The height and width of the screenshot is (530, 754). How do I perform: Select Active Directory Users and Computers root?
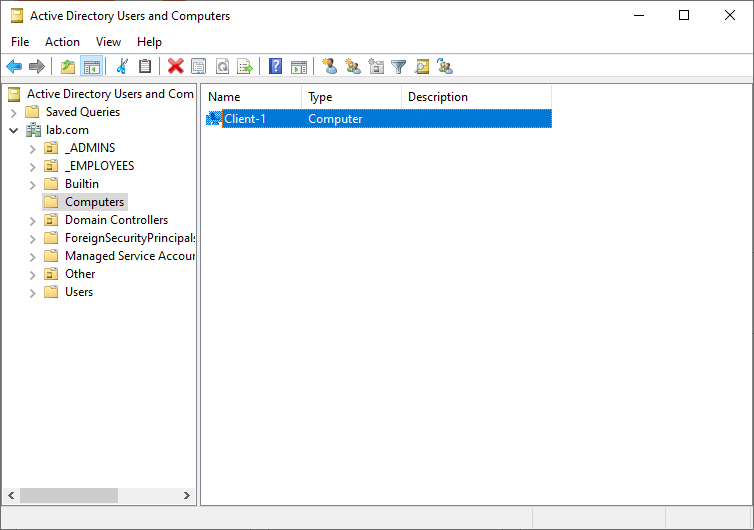point(110,94)
